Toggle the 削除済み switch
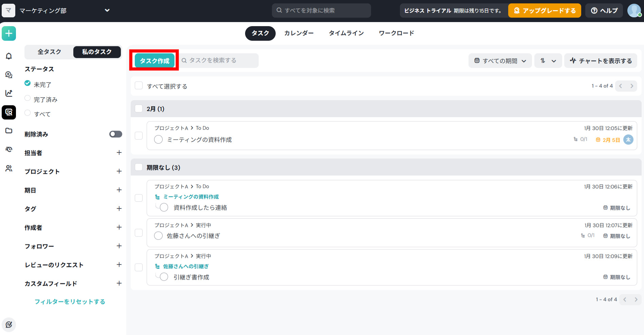 coord(115,134)
